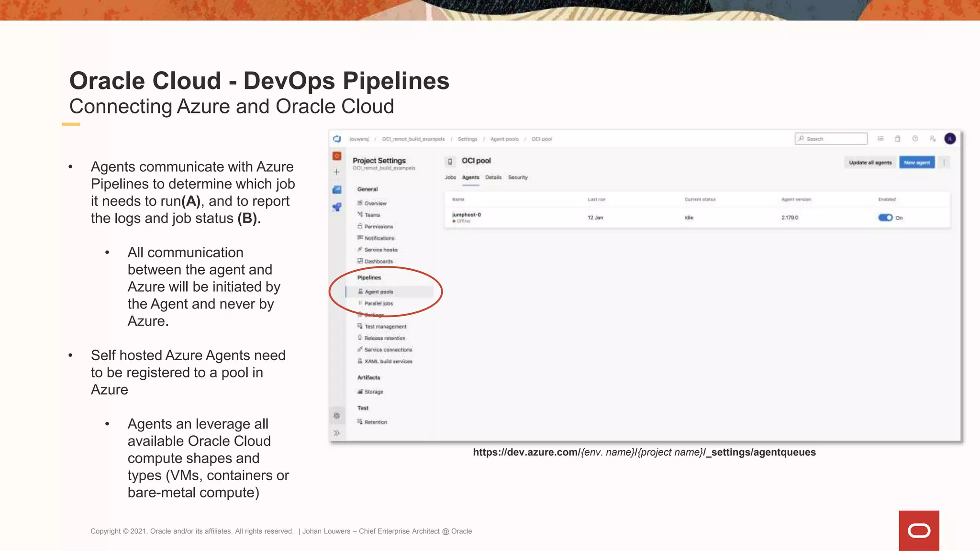The image size is (980, 551).
Task: Open the Repos icon in left sidebar
Action: tap(337, 189)
